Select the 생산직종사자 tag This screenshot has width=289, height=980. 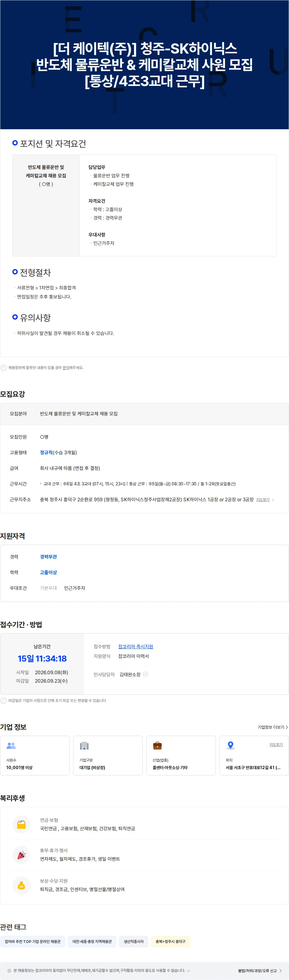click(133, 941)
